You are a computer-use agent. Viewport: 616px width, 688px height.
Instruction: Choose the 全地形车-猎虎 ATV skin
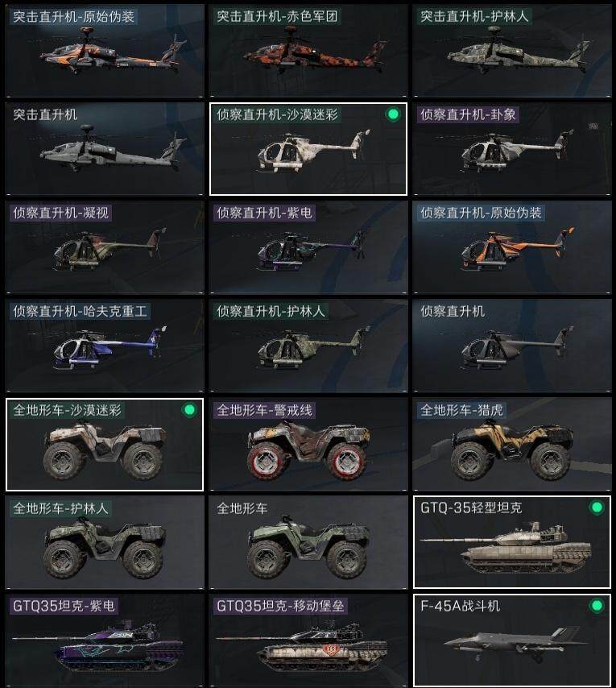point(511,444)
